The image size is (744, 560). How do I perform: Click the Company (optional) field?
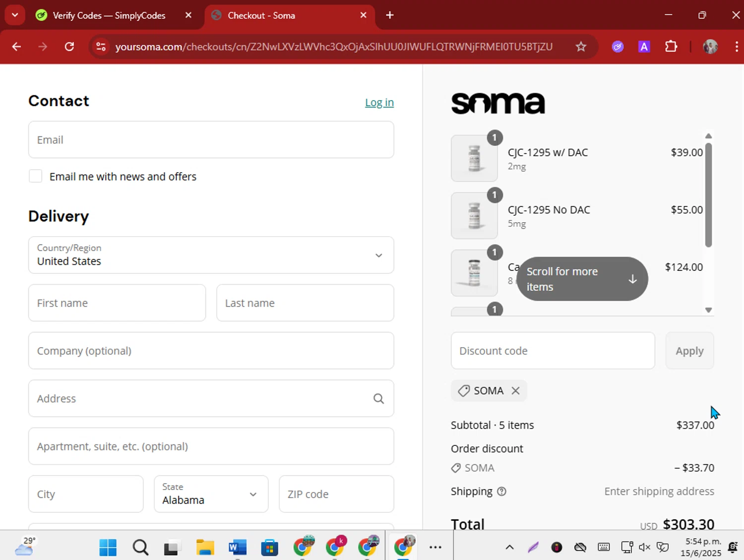tap(211, 351)
